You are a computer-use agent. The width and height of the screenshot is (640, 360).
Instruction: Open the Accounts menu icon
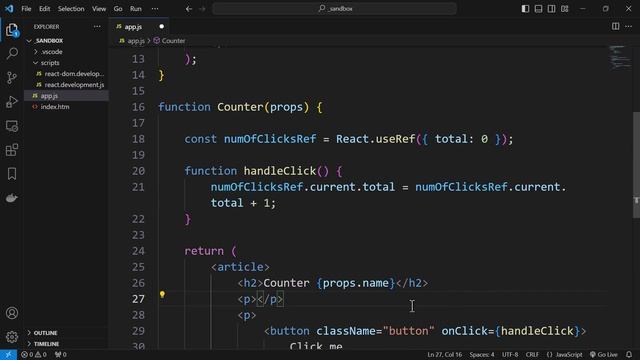coord(12,313)
